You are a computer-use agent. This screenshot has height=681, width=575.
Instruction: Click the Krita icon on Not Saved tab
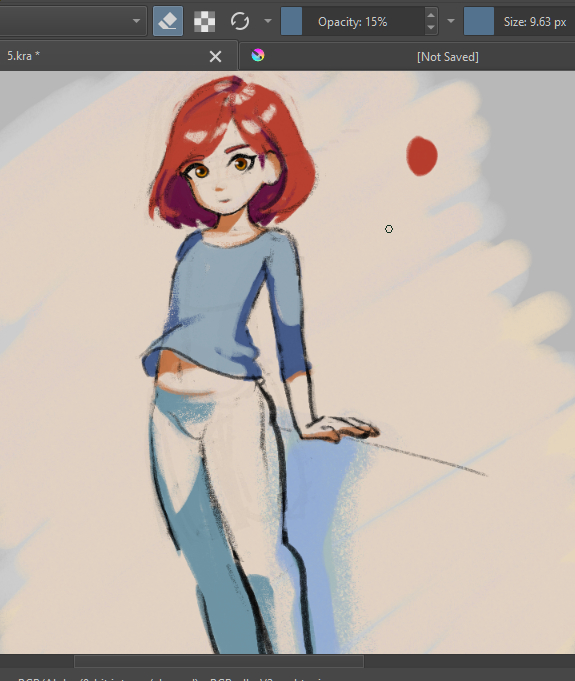click(x=258, y=56)
